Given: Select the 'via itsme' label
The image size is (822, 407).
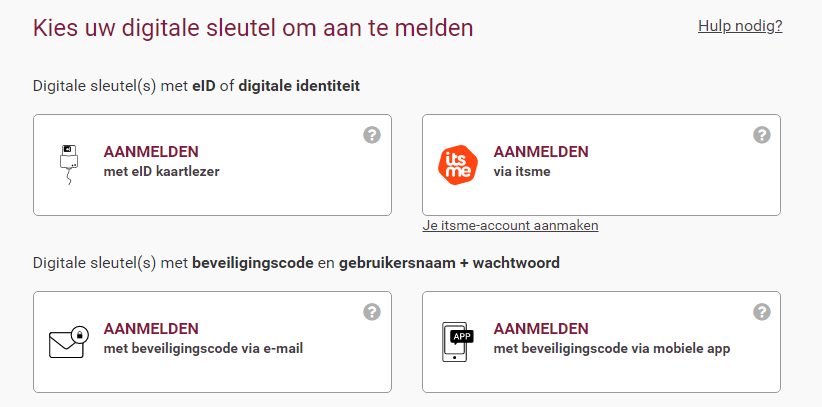Looking at the screenshot, I should point(522,172).
